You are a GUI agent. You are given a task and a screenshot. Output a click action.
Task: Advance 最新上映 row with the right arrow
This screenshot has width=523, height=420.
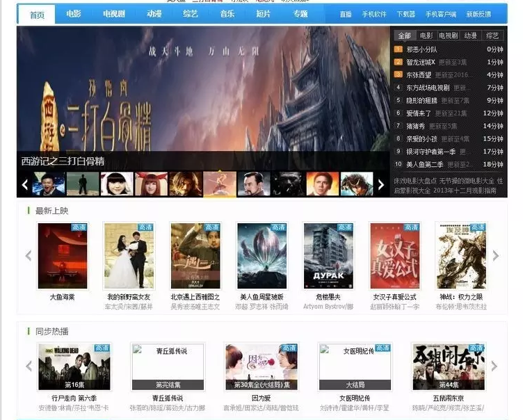point(495,256)
